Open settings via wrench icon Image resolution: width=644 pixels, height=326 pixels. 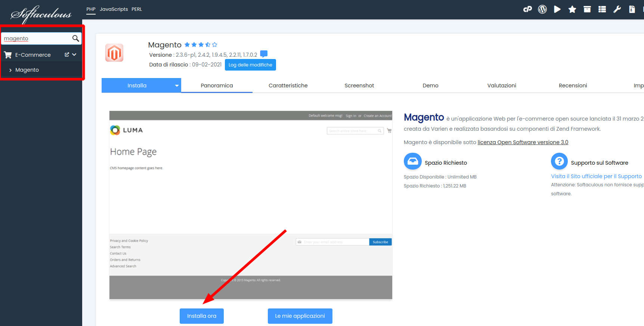(x=617, y=9)
